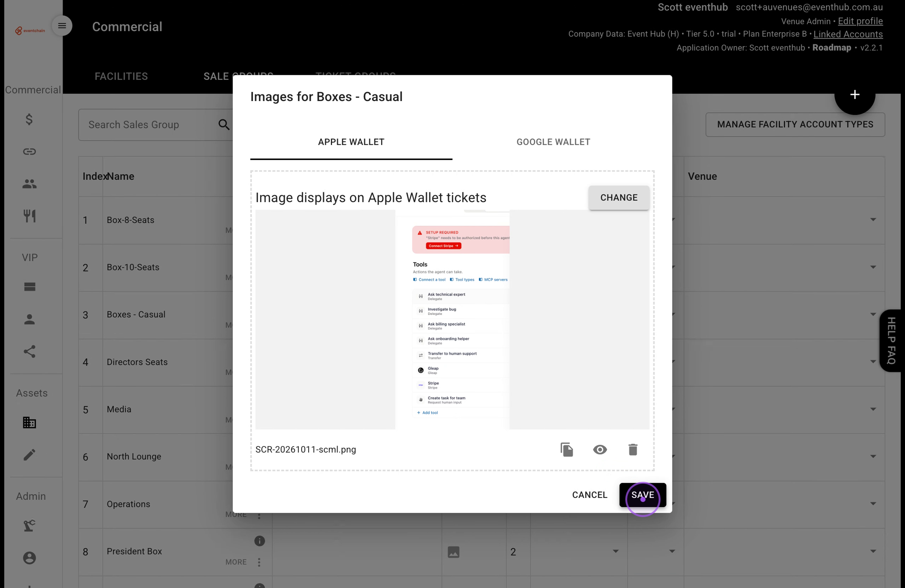This screenshot has width=905, height=588.
Task: Open the Linked Accounts link
Action: (848, 34)
